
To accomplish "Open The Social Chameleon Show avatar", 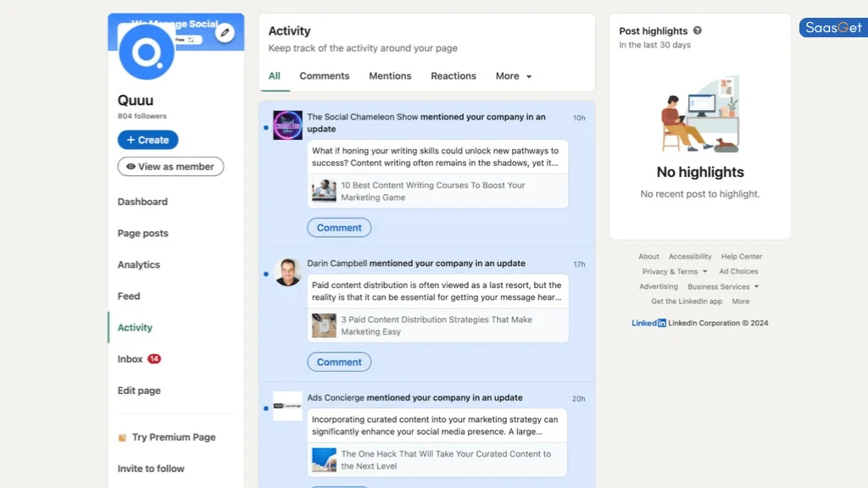I will click(287, 125).
